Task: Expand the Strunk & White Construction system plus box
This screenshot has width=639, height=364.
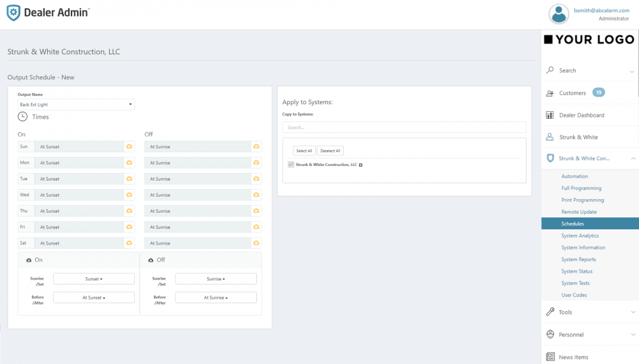Action: 361,165
